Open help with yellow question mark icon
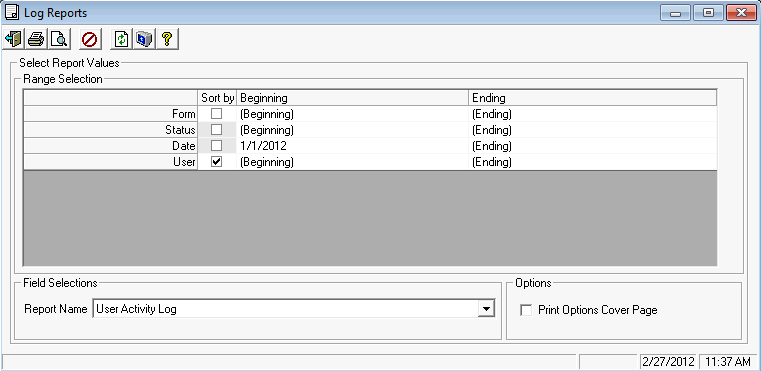Viewport: 761px width, 371px height. (167, 39)
